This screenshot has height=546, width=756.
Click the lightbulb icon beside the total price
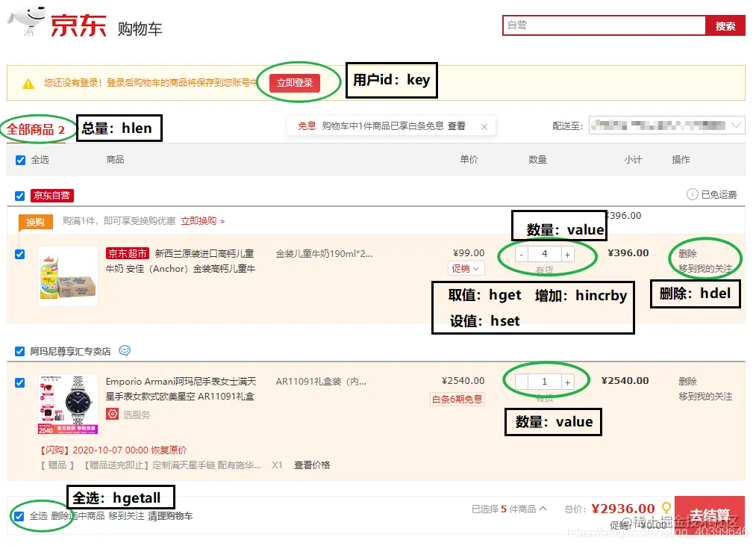coord(665,509)
